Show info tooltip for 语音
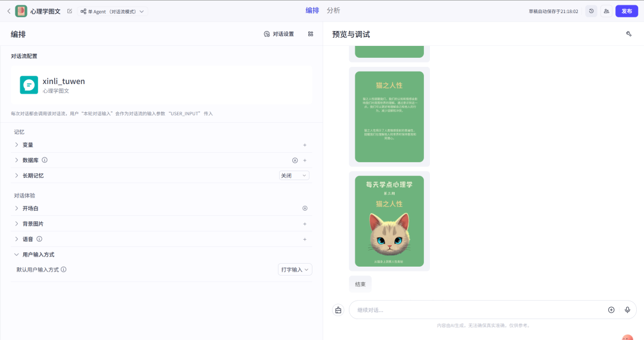 [x=39, y=239]
